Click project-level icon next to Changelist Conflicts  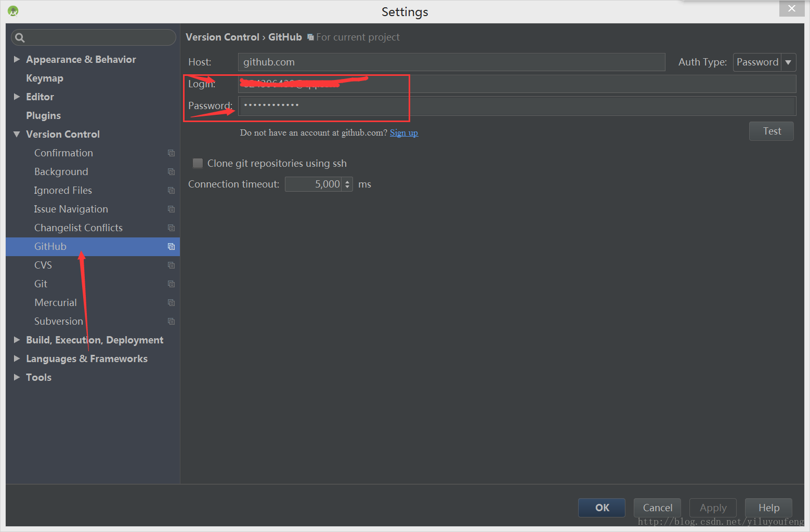pyautogui.click(x=171, y=228)
